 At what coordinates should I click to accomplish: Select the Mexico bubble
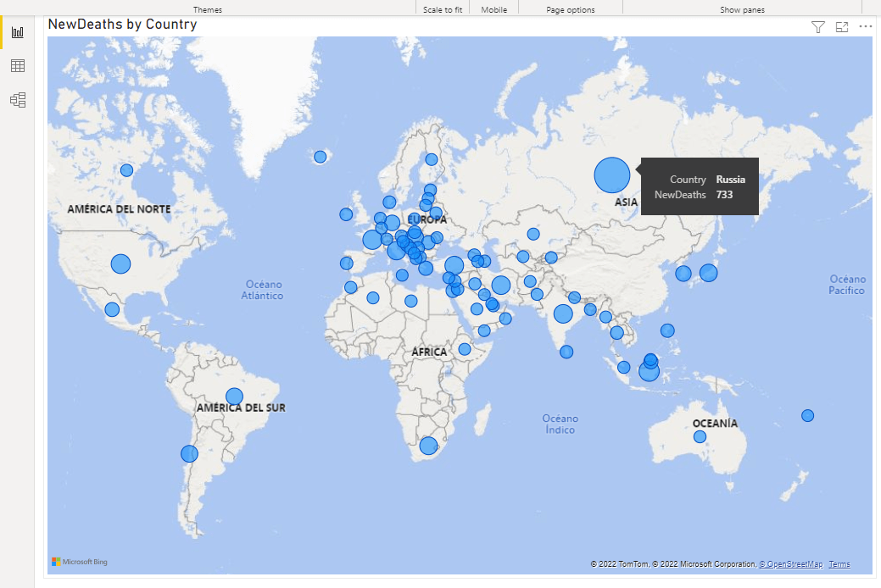click(113, 309)
